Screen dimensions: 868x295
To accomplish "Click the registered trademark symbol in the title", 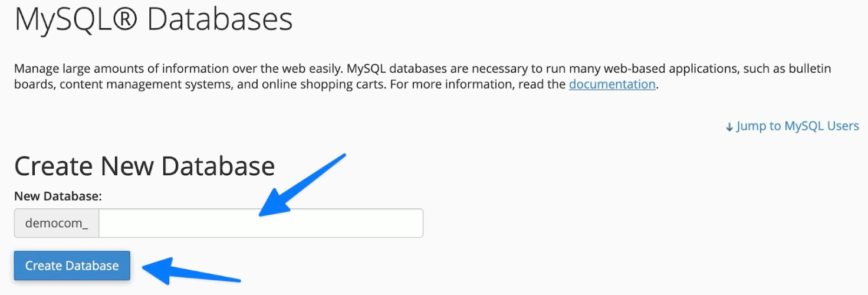I will coord(126,19).
